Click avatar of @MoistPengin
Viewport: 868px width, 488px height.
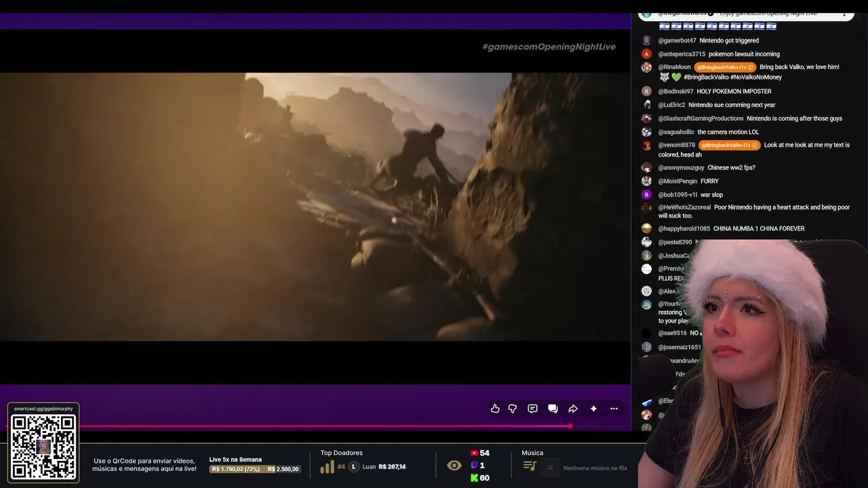(x=646, y=181)
